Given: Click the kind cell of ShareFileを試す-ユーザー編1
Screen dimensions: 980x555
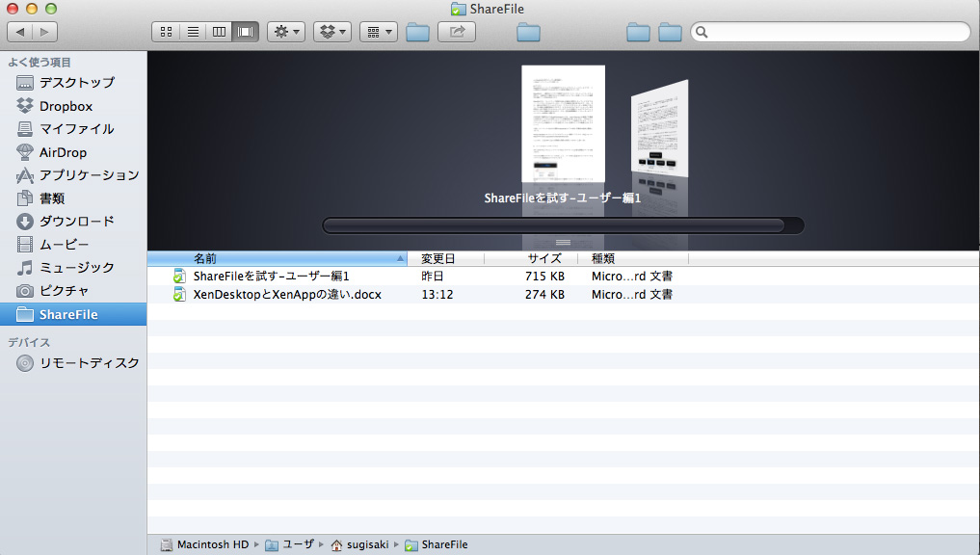Looking at the screenshot, I should click(632, 277).
